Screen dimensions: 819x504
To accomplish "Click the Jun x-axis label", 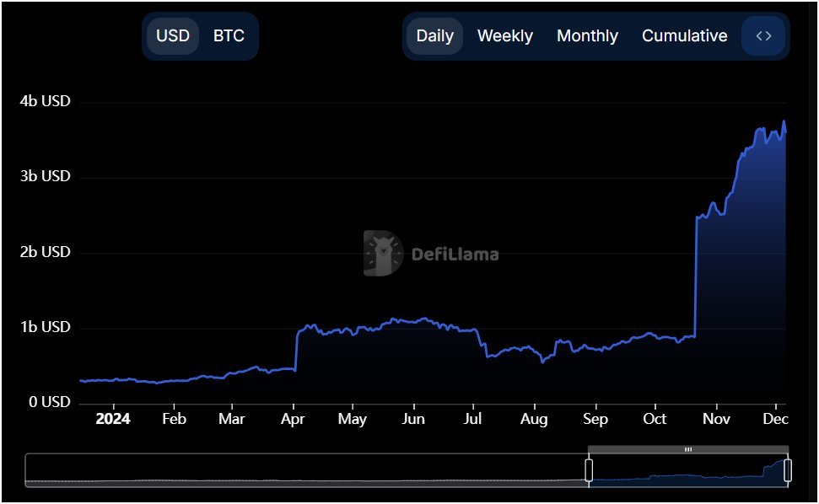I will 413,419.
